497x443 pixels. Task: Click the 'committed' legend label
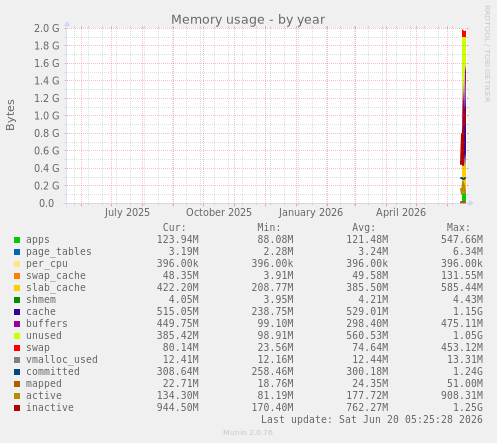(53, 372)
